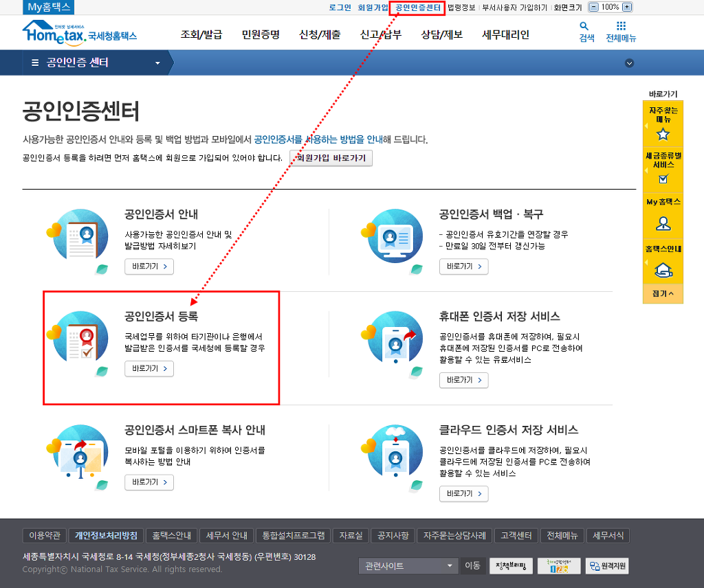Click the 공인인증서 등록 heading
Viewport: 704px width, 588px height.
tap(161, 316)
